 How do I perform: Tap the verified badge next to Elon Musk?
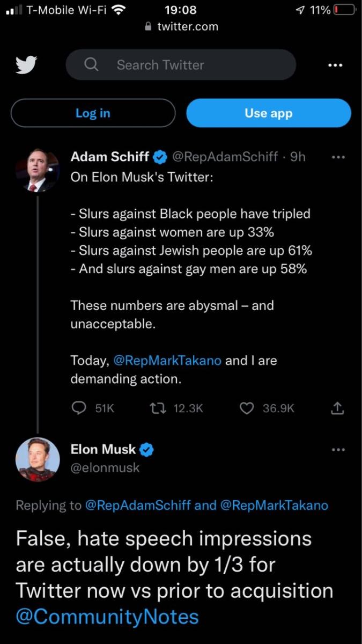point(147,450)
